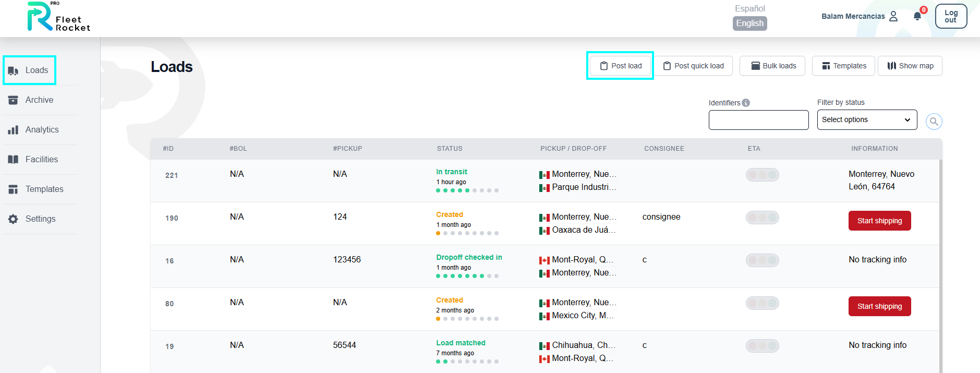The width and height of the screenshot is (980, 373).
Task: Focus the Identifiers input field
Action: tap(759, 120)
